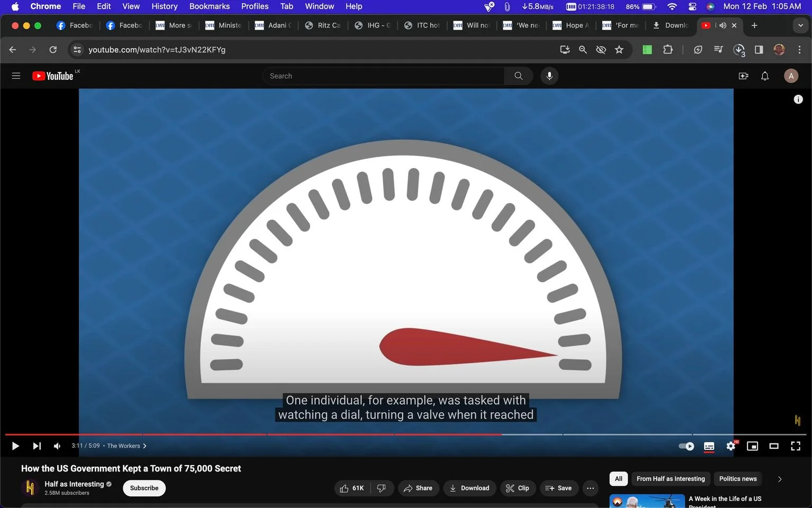
Task: Open A Week in the Life video thumbnail
Action: tap(647, 501)
